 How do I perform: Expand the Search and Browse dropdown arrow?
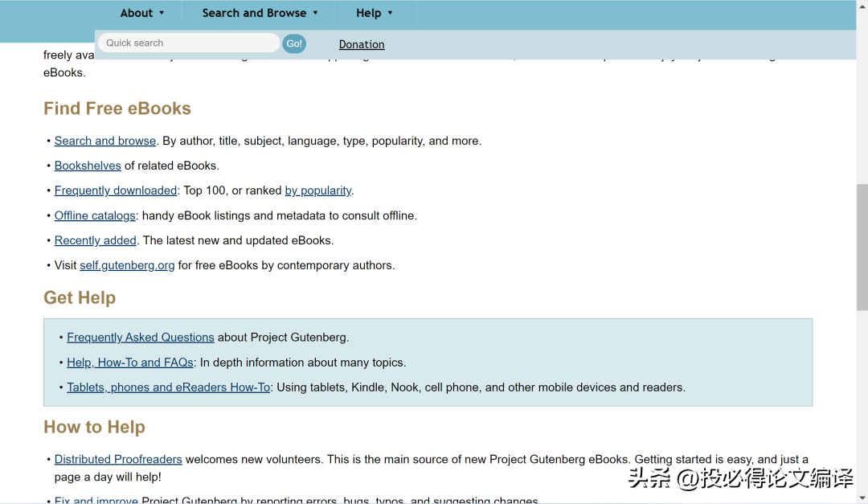316,14
